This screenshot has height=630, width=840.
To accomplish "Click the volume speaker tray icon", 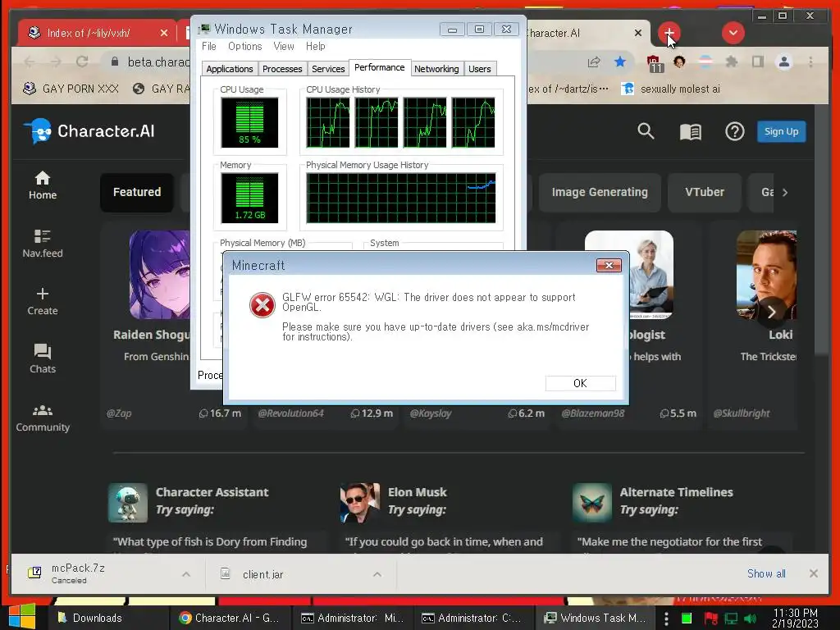I will [750, 619].
